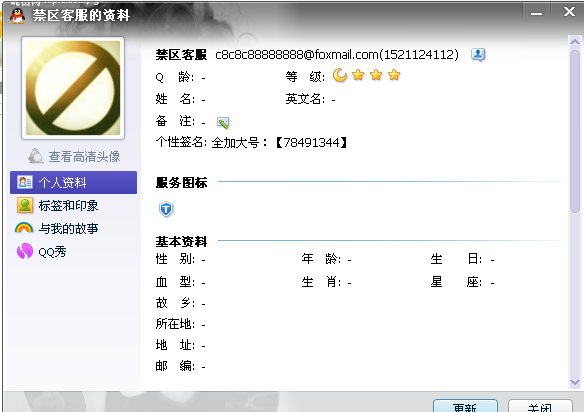This screenshot has height=412, width=584.
Task: Click the 服务图标 section heading
Action: coord(181,183)
